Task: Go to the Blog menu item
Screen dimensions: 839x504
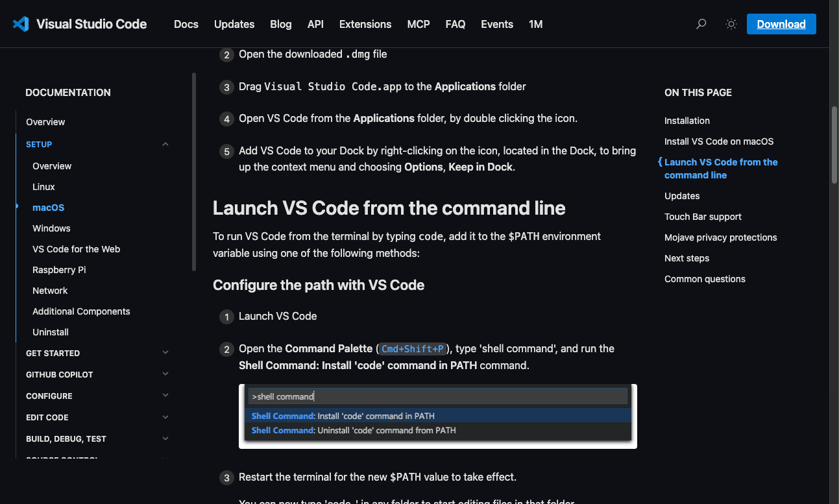Action: coord(281,24)
